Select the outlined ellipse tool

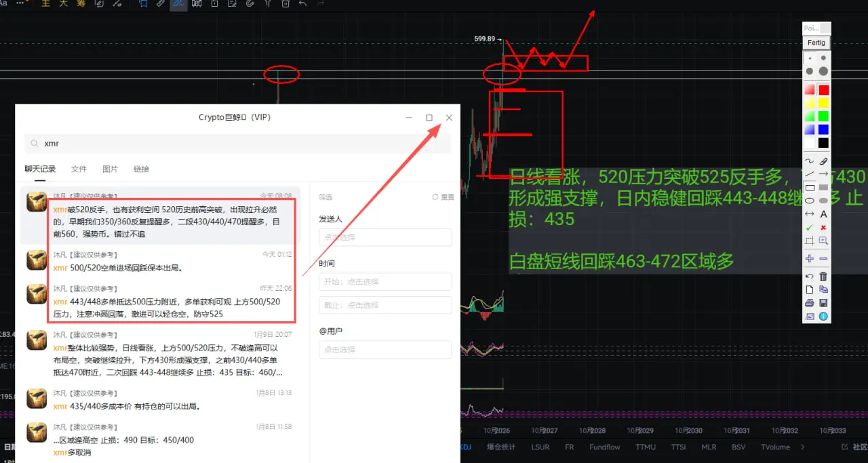point(810,200)
